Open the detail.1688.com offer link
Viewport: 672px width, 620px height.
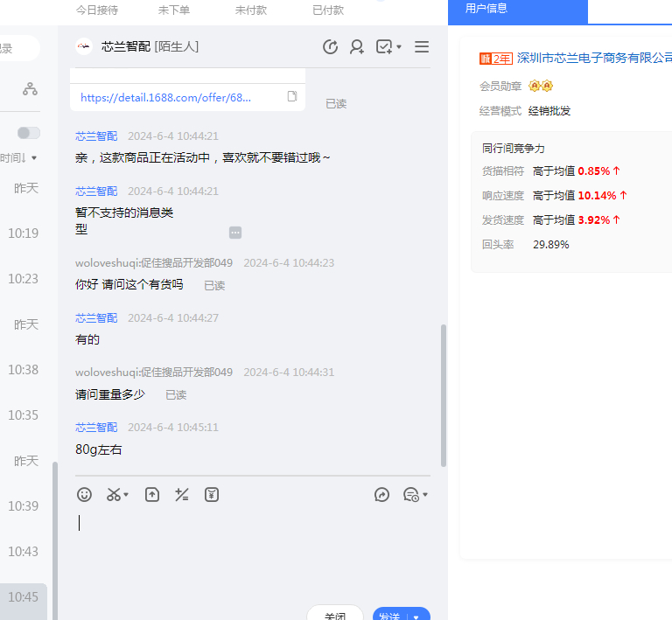[165, 98]
